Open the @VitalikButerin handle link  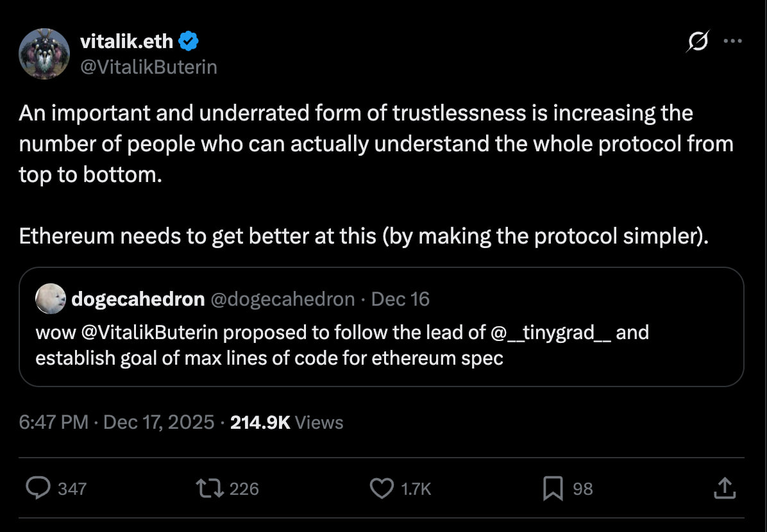point(148,67)
